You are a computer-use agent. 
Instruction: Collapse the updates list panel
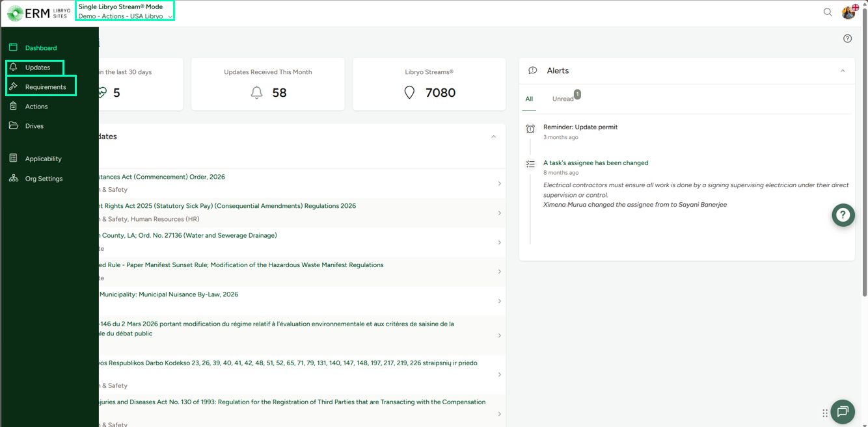(x=493, y=136)
